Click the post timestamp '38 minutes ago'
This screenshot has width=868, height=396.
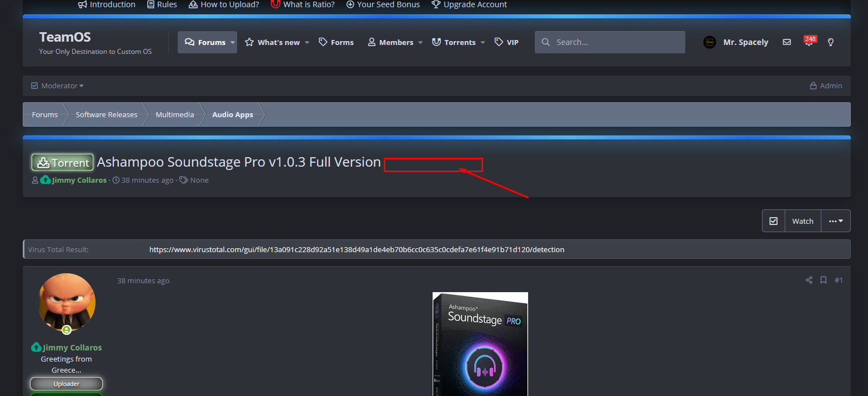[143, 281]
